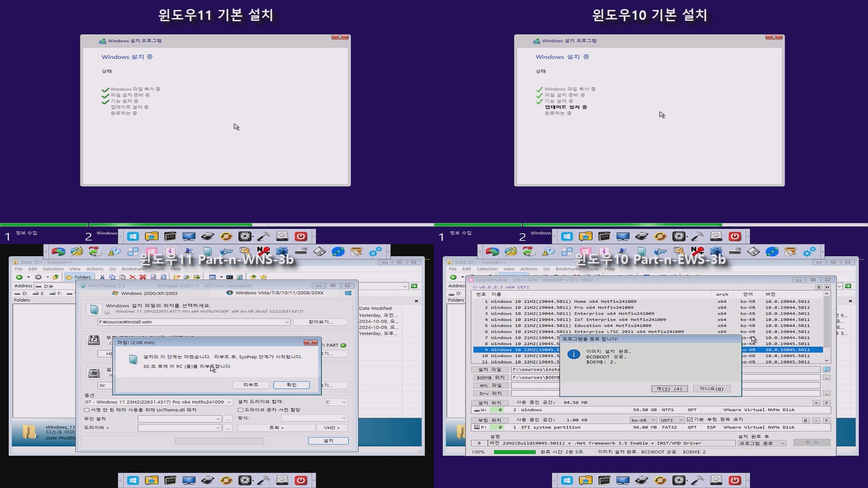Image resolution: width=868 pixels, height=488 pixels.
Task: Click the B button beside boot location in EasyWinSetup
Action: pos(805,420)
